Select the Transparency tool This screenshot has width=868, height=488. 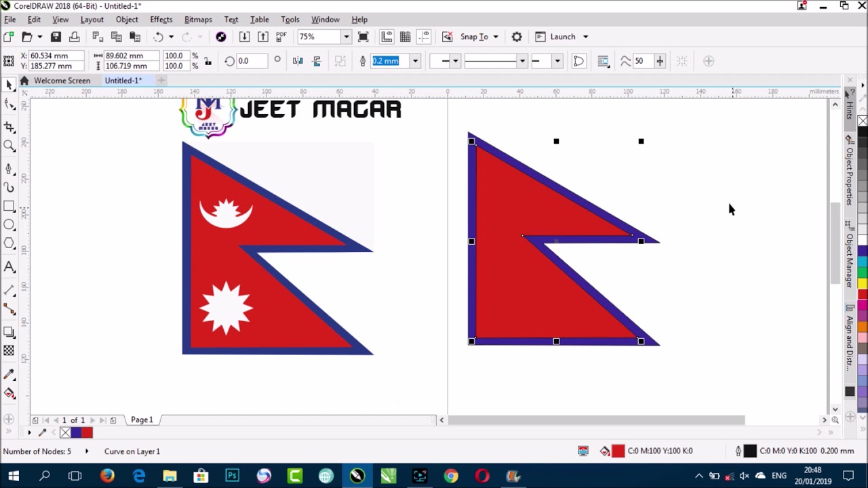(9, 350)
